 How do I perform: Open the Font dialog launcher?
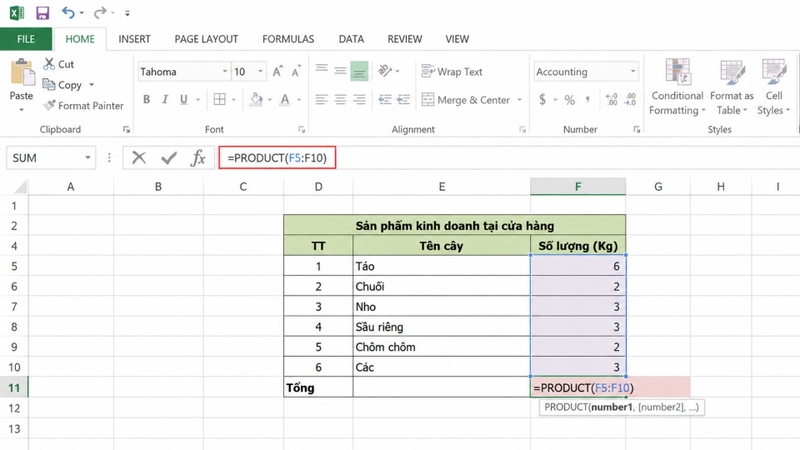click(302, 130)
